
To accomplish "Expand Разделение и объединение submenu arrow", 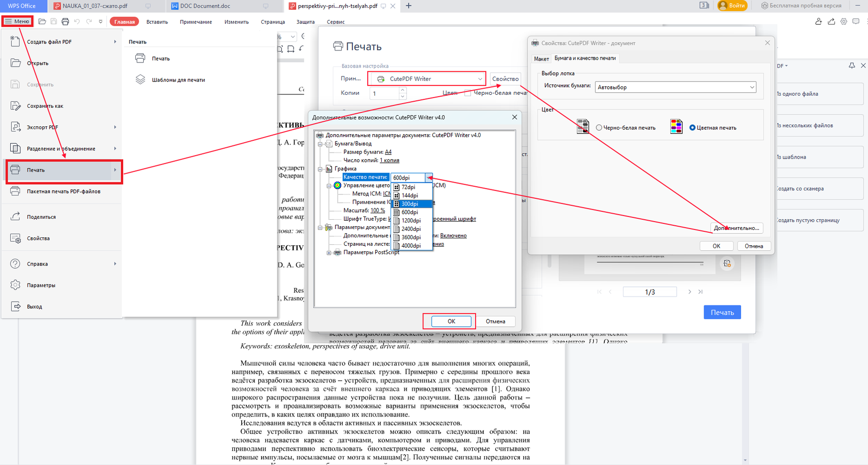I will [x=115, y=148].
